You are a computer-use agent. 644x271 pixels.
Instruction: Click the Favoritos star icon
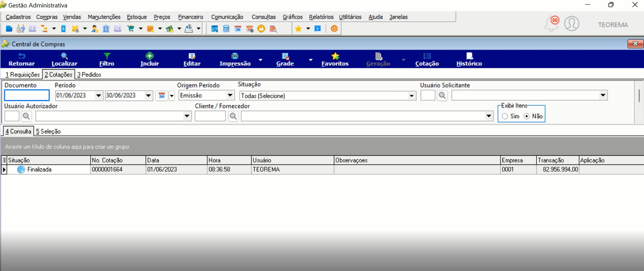(335, 56)
